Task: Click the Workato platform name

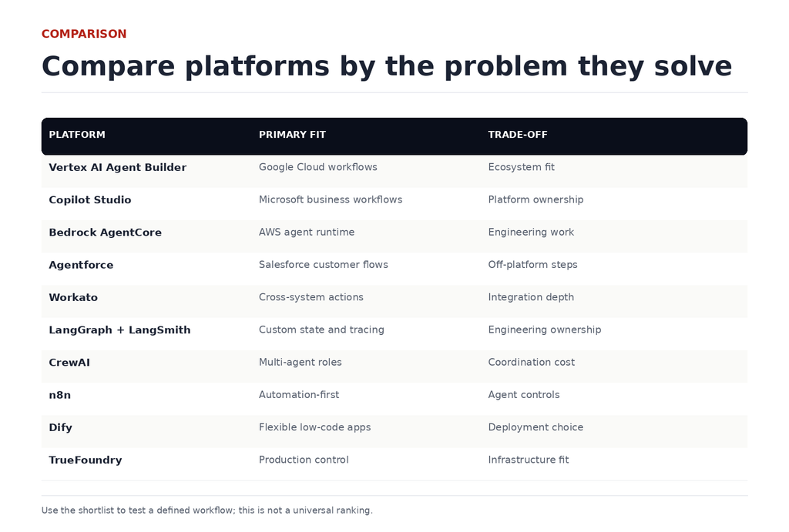Action: point(73,298)
